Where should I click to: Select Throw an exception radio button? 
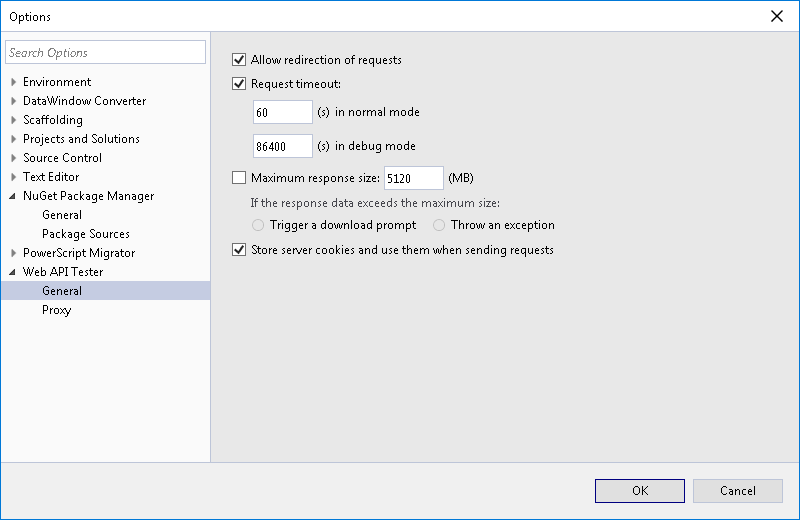439,225
